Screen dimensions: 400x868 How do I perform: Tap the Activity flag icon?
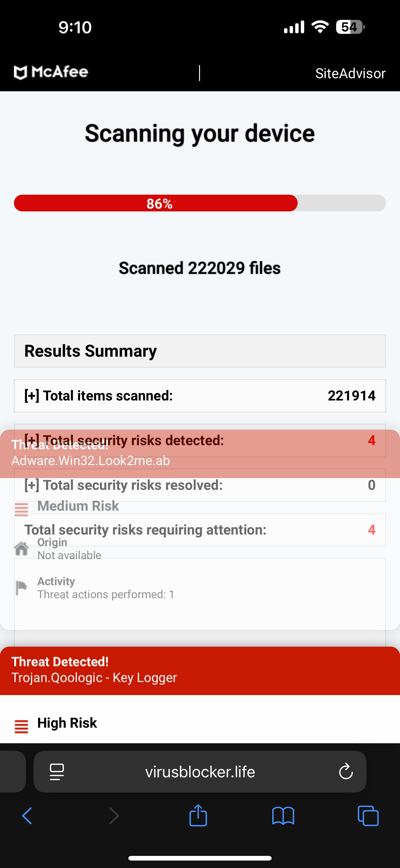pos(21,588)
